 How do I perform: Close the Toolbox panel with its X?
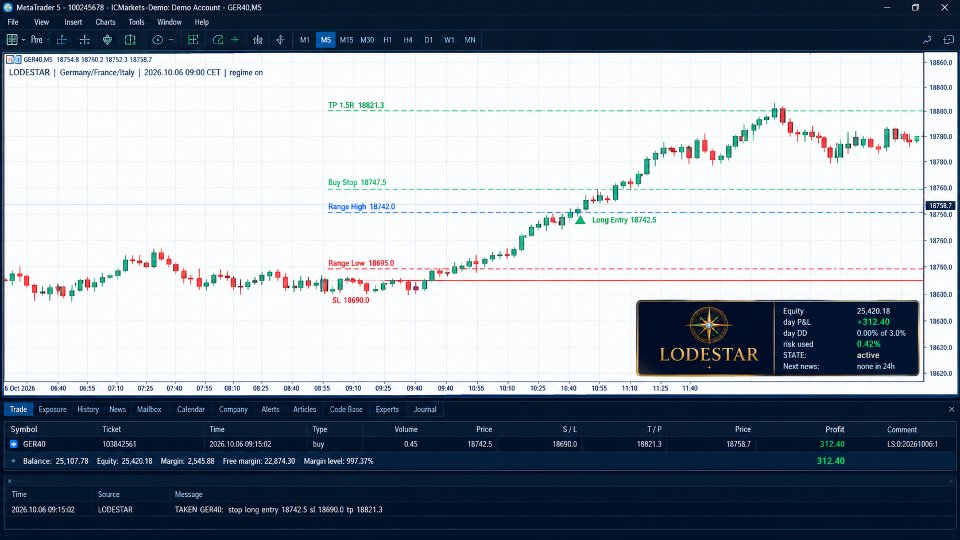coord(951,409)
